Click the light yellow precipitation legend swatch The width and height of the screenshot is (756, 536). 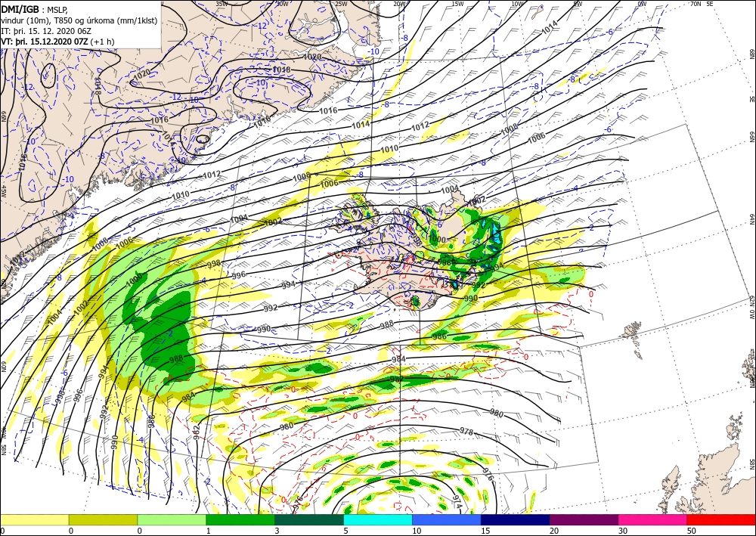[34, 519]
